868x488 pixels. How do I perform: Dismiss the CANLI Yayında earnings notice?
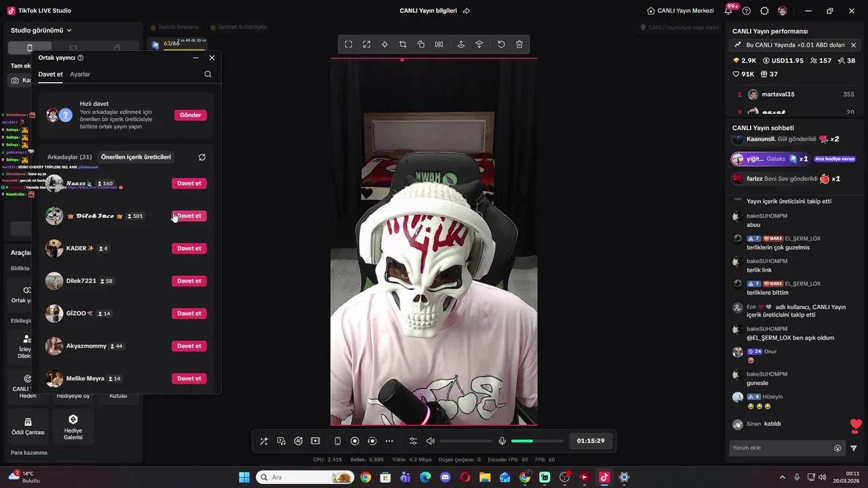point(853,45)
